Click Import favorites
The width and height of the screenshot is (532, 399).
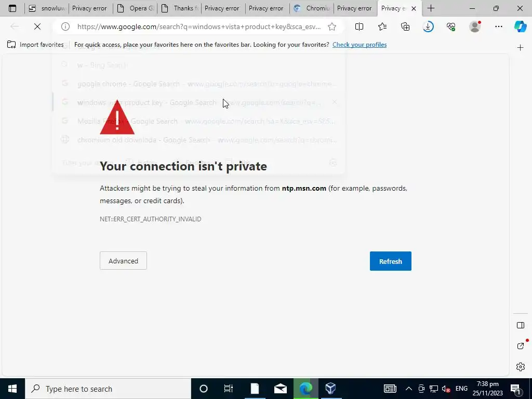[x=35, y=45]
